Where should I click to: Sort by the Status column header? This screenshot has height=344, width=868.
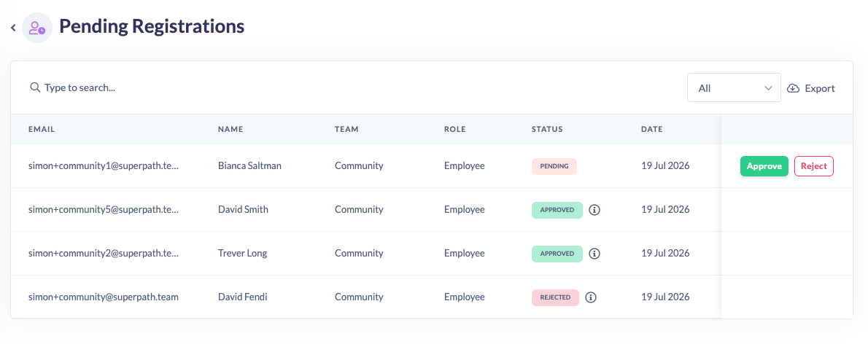click(x=547, y=130)
